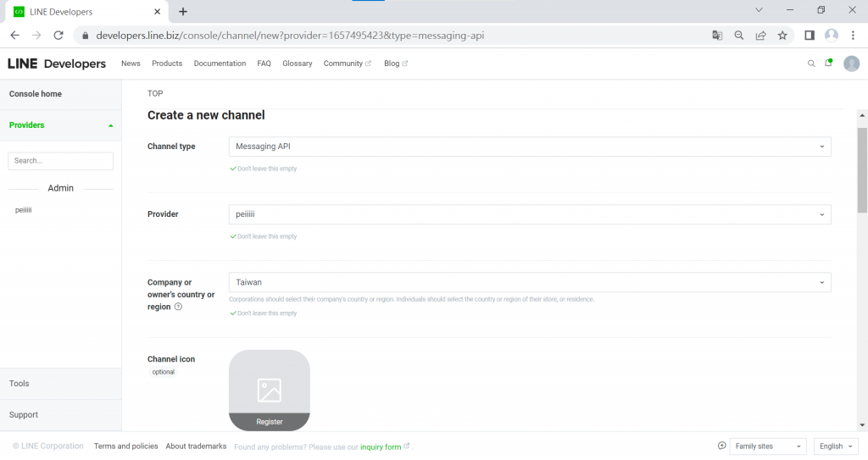Click the browser address bar URL
This screenshot has height=460, width=868.
(x=290, y=36)
